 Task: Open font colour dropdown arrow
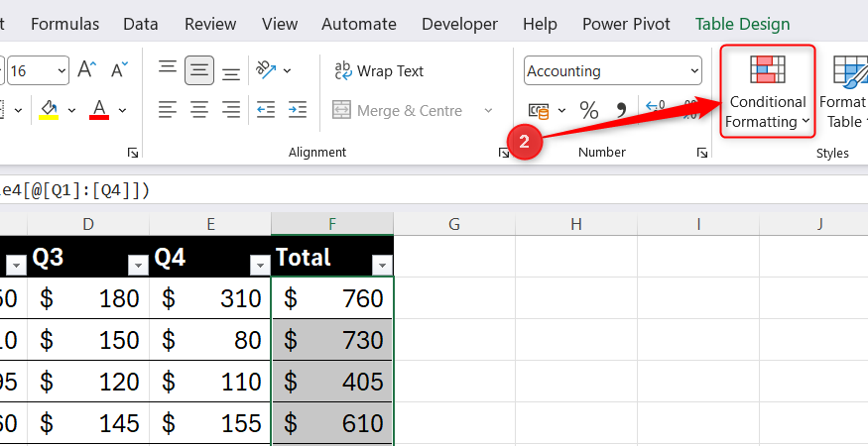coord(122,111)
